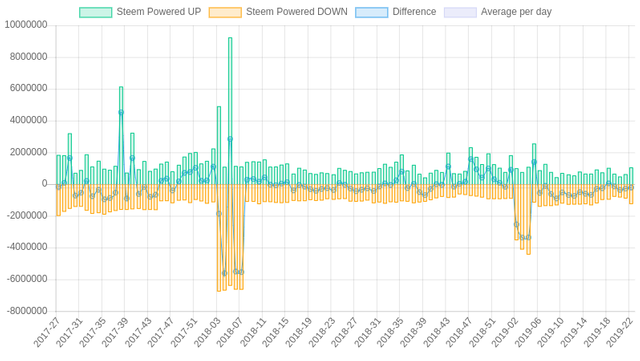Screen dimensions: 640x361
Task: Toggle the Steem Powered DOWN legend swatch
Action: point(225,12)
